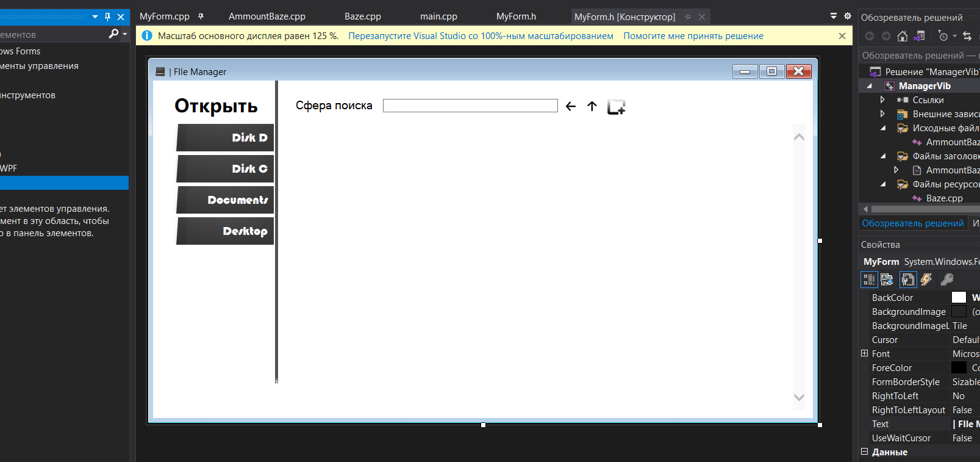
Task: Click pin icon on MyForm.cpp tab
Action: (x=201, y=16)
